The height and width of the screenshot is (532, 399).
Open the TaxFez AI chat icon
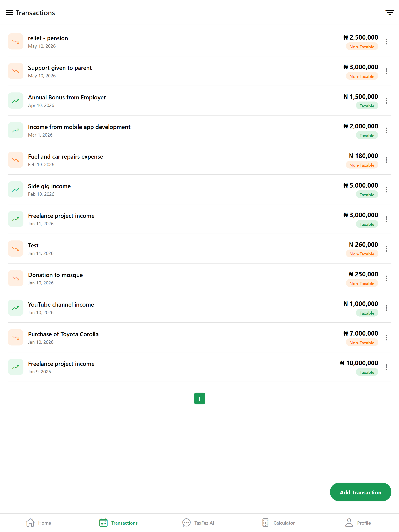pyautogui.click(x=186, y=522)
